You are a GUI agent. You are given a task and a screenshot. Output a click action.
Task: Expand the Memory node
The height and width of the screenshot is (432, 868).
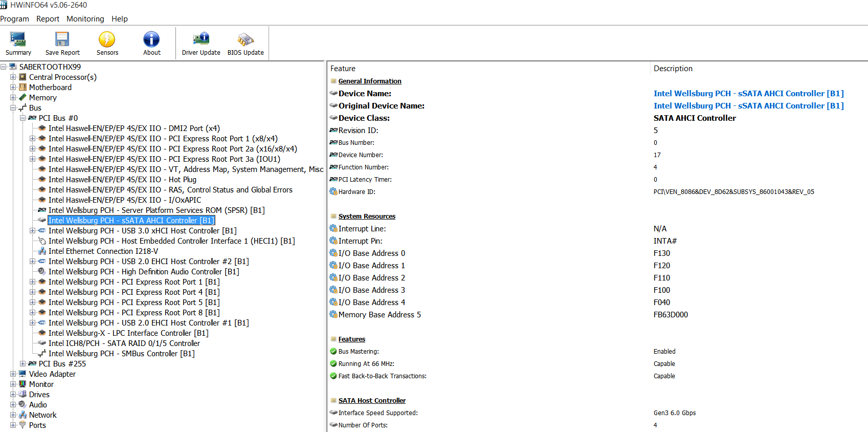pos(13,98)
